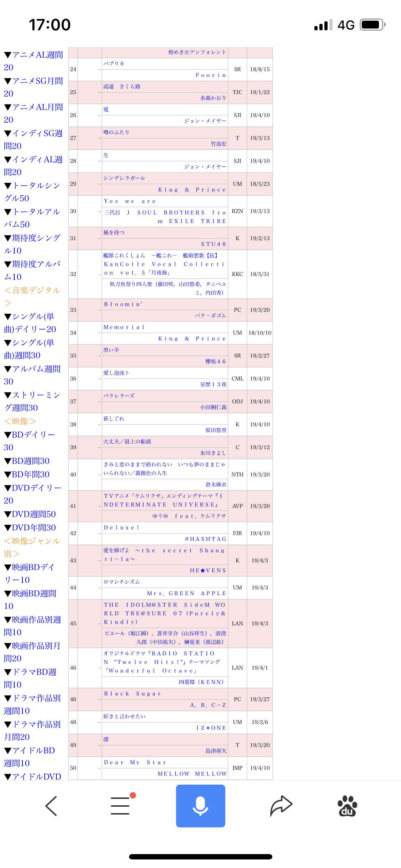This screenshot has height=868, width=401.
Task: Open シングル(単曲)週間30 link
Action: [29, 349]
